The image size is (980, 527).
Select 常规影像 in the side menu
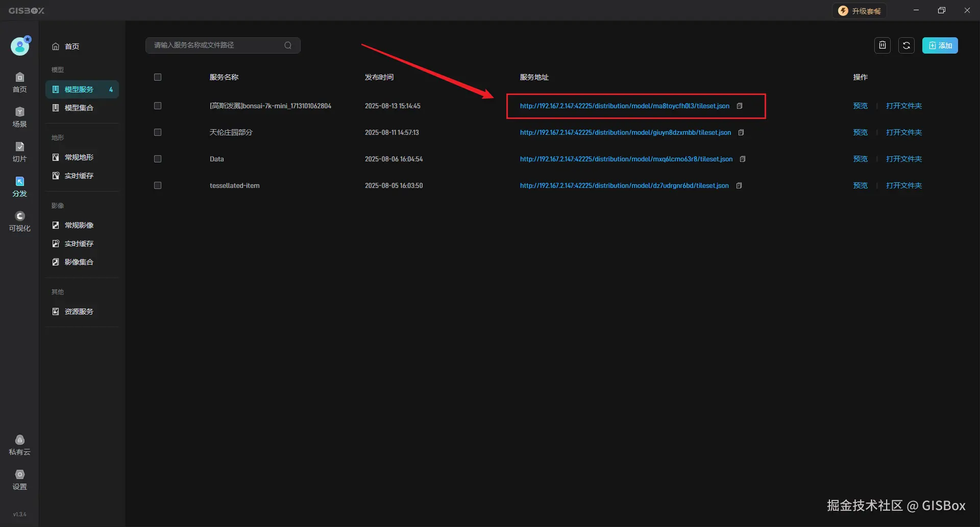[82, 225]
